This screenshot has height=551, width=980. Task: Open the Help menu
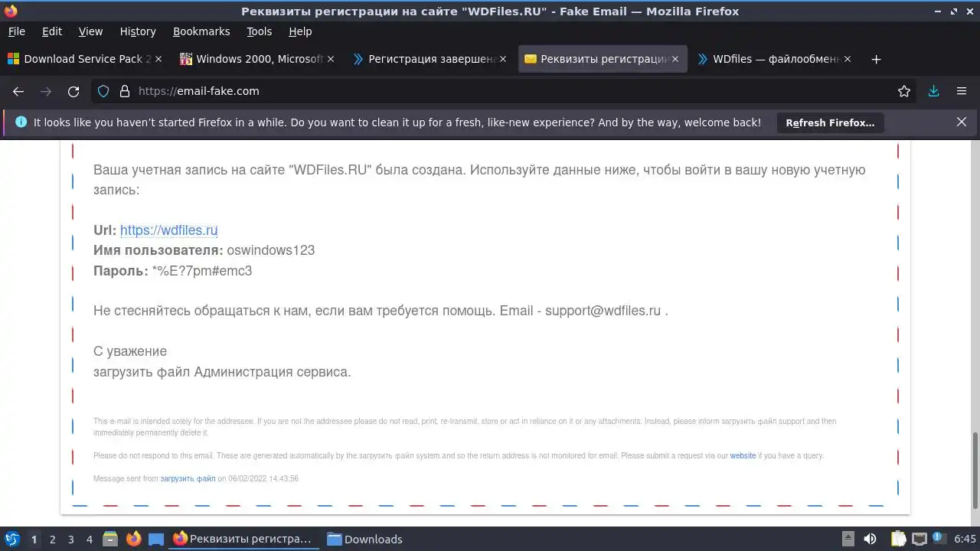click(x=300, y=31)
